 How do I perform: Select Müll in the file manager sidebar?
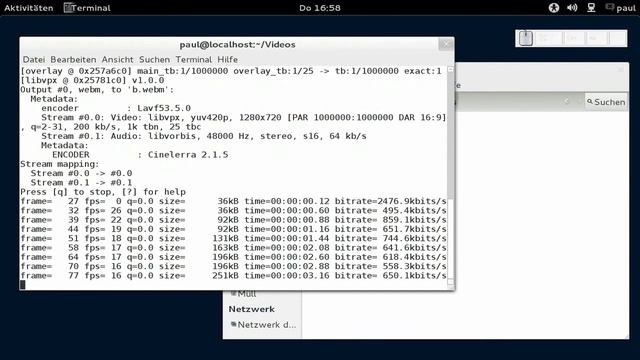244,294
